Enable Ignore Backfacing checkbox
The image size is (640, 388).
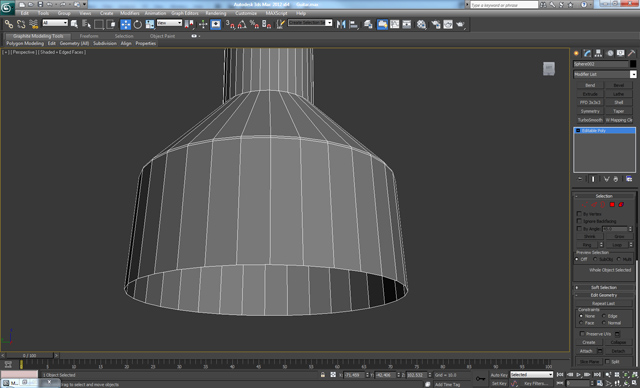point(579,221)
